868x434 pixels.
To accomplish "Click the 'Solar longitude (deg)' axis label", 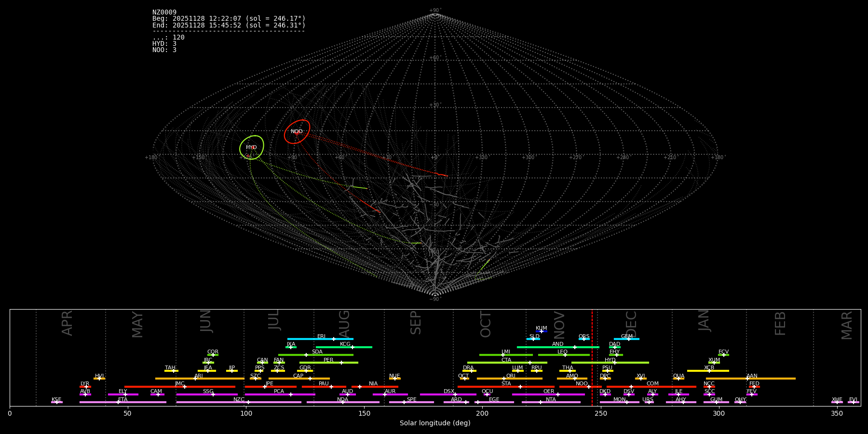I will pyautogui.click(x=435, y=423).
